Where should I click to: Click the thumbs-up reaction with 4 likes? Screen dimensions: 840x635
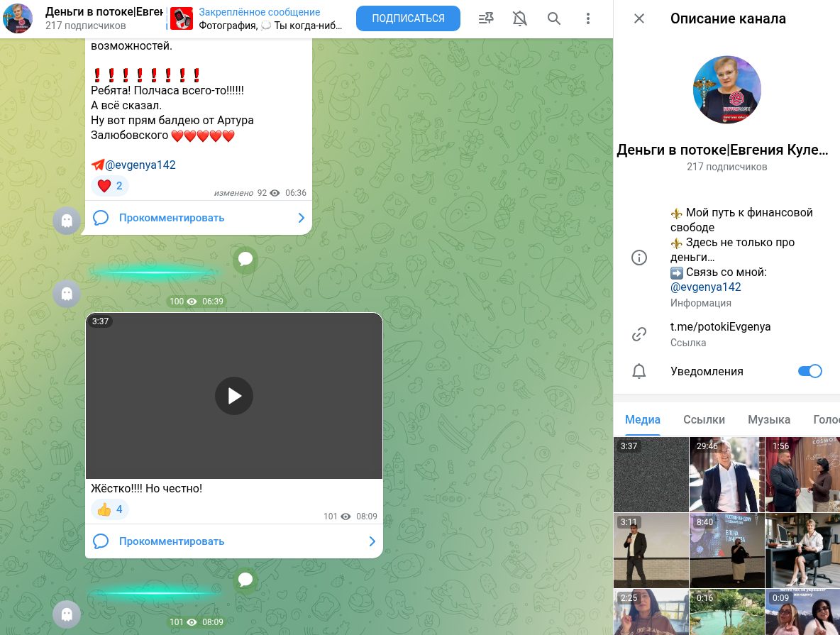(x=110, y=509)
